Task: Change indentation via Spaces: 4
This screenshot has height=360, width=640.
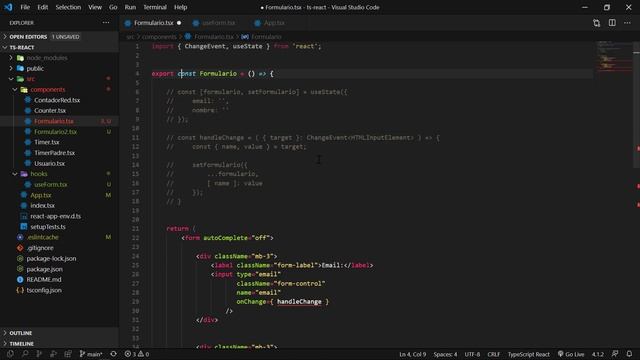Action: [x=445, y=354]
